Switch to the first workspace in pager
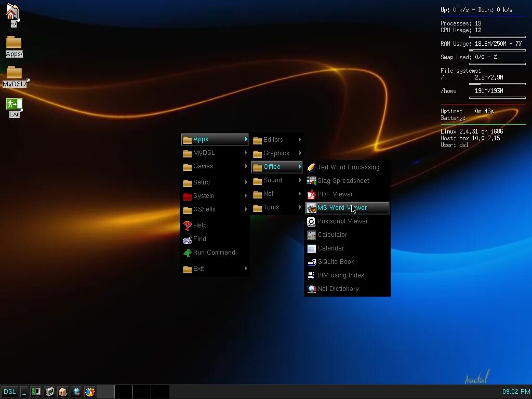The width and height of the screenshot is (532, 399). 105,392
